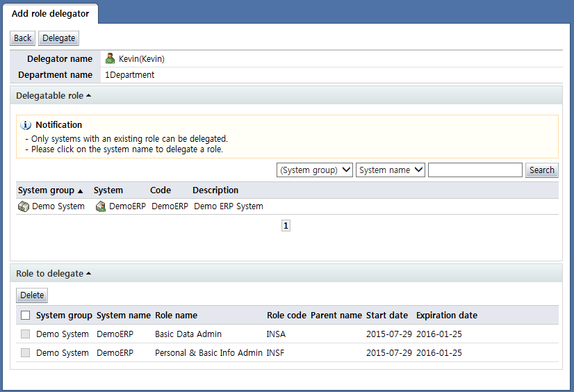The width and height of the screenshot is (574, 392).
Task: Click the Notification info icon
Action: pos(26,125)
